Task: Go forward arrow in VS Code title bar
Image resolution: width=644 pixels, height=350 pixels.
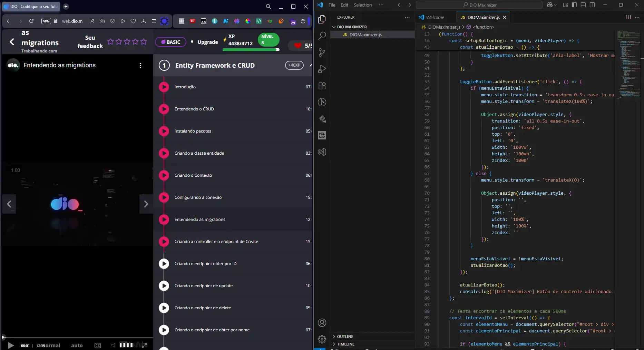Action: coord(409,5)
